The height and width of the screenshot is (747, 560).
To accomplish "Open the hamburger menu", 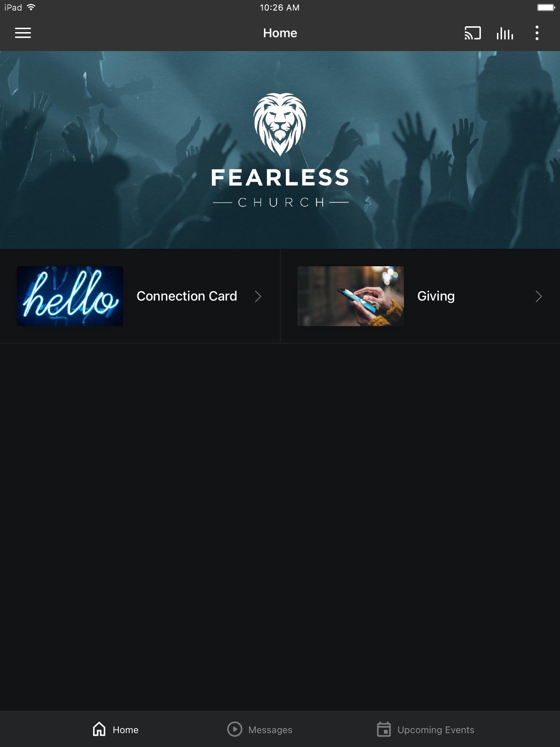I will coord(23,33).
